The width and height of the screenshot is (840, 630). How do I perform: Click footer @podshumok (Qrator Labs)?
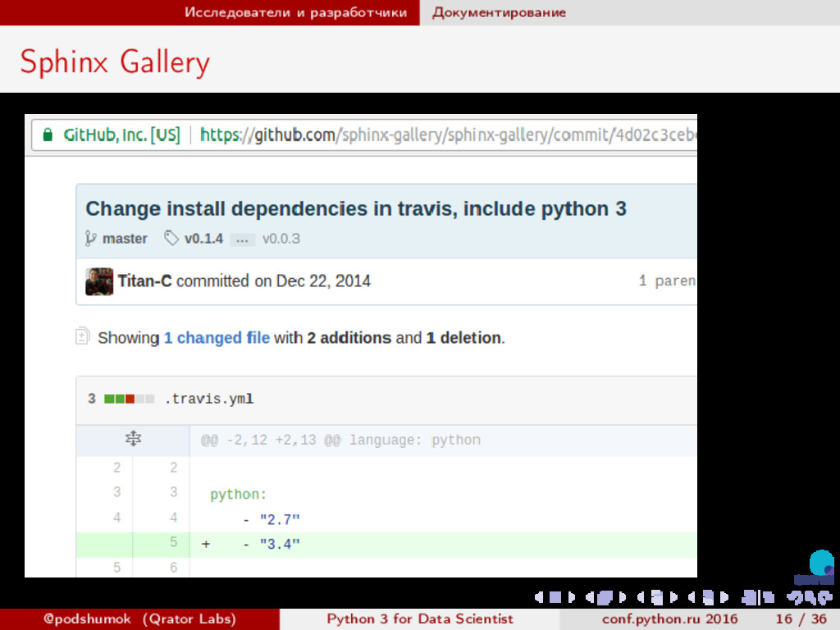coord(139,619)
